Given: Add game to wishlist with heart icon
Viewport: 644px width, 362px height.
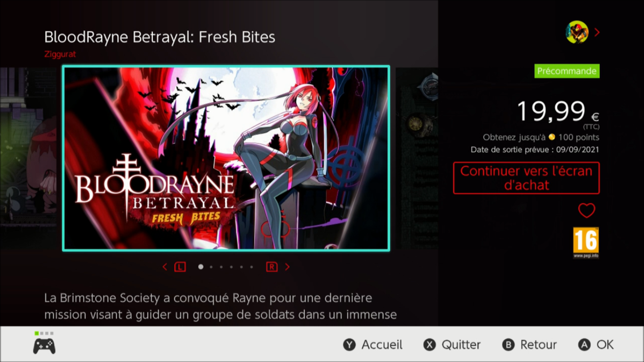Looking at the screenshot, I should 586,210.
